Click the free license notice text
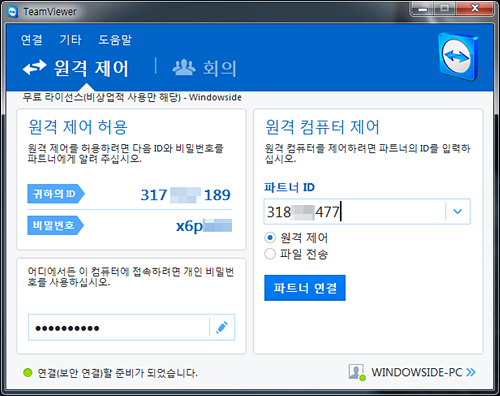Screen dimensions: 500x396 pyautogui.click(x=132, y=97)
